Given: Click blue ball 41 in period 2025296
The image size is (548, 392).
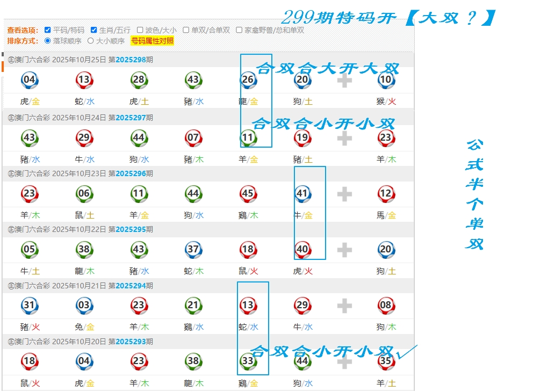Looking at the screenshot, I should click(302, 194).
